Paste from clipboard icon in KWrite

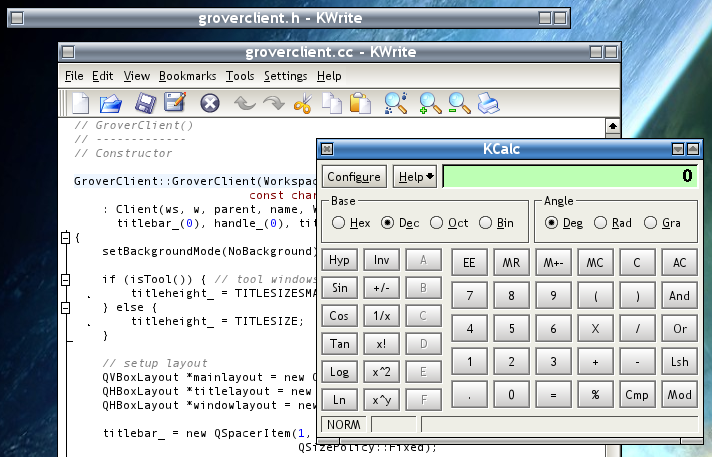coord(360,103)
